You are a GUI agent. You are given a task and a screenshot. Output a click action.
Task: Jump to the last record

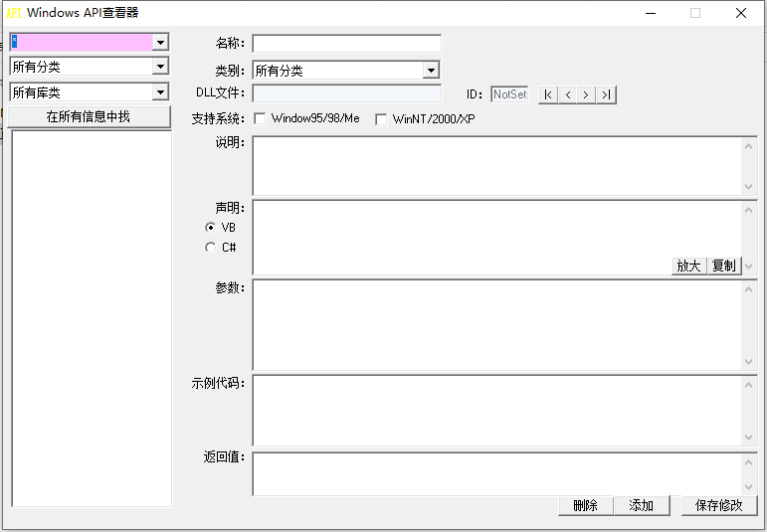[606, 94]
